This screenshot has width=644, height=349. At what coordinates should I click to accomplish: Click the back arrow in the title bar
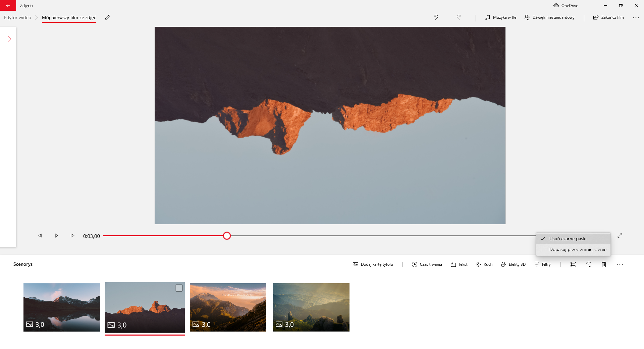(8, 5)
